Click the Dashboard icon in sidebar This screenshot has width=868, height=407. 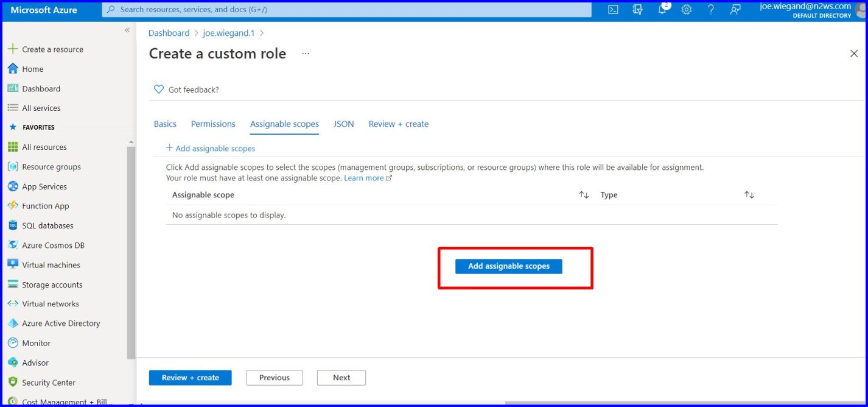pos(13,88)
